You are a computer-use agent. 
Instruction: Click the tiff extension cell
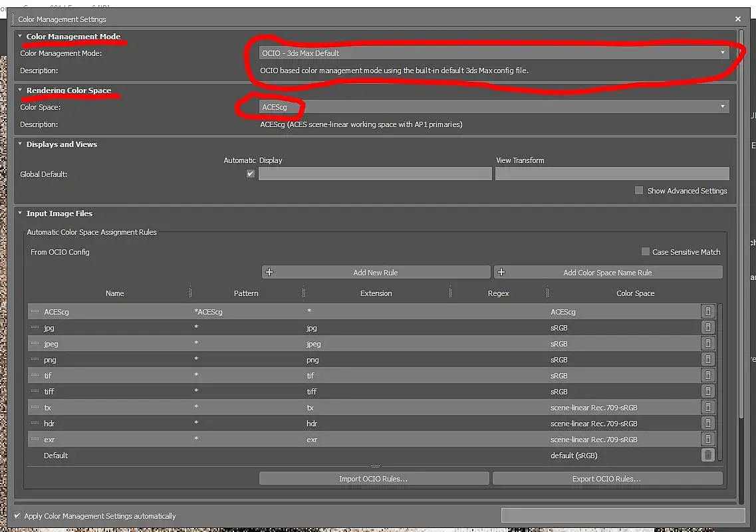click(x=311, y=391)
